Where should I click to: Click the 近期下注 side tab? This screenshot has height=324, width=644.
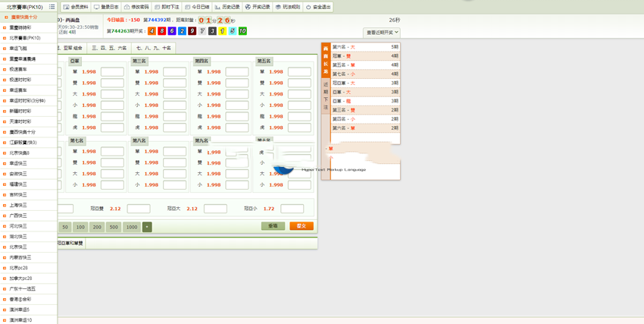(x=326, y=96)
